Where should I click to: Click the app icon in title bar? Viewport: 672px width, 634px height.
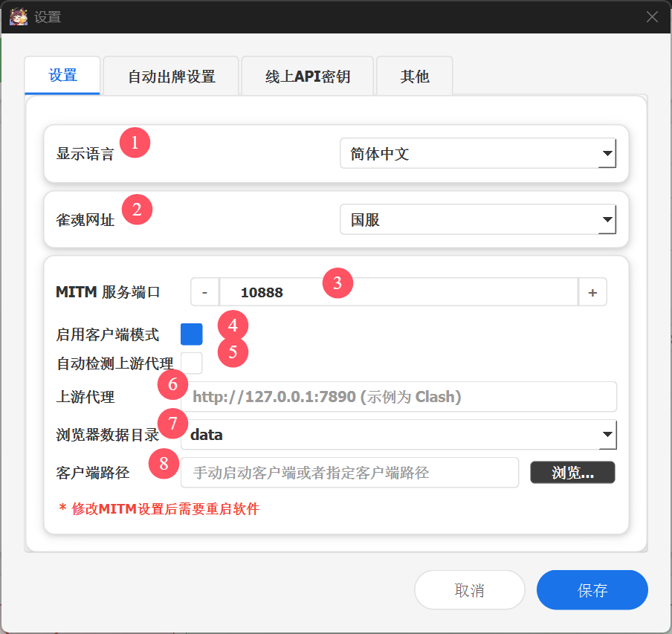[x=19, y=16]
